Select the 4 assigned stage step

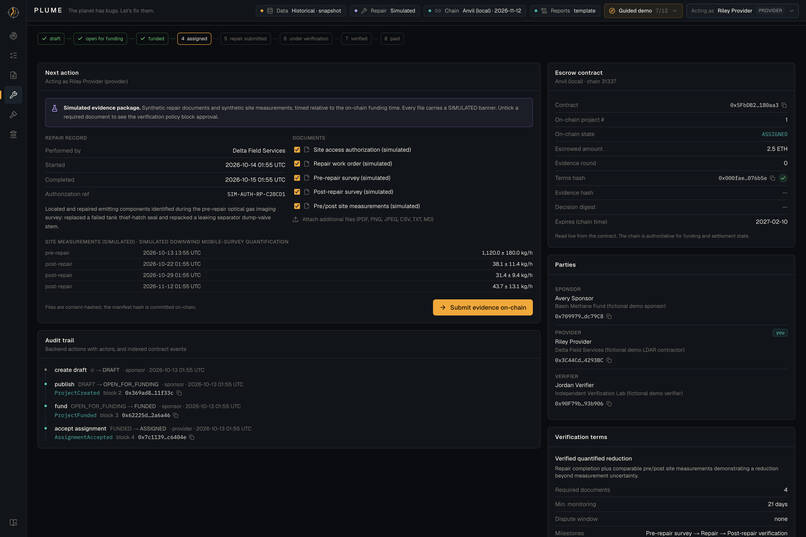click(x=194, y=39)
